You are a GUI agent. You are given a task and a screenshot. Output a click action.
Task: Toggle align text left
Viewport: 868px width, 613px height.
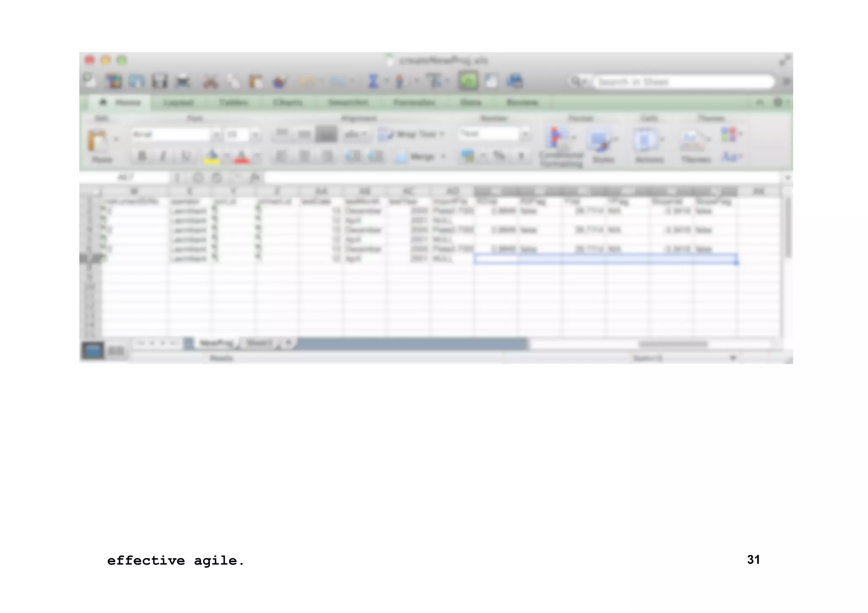point(281,156)
